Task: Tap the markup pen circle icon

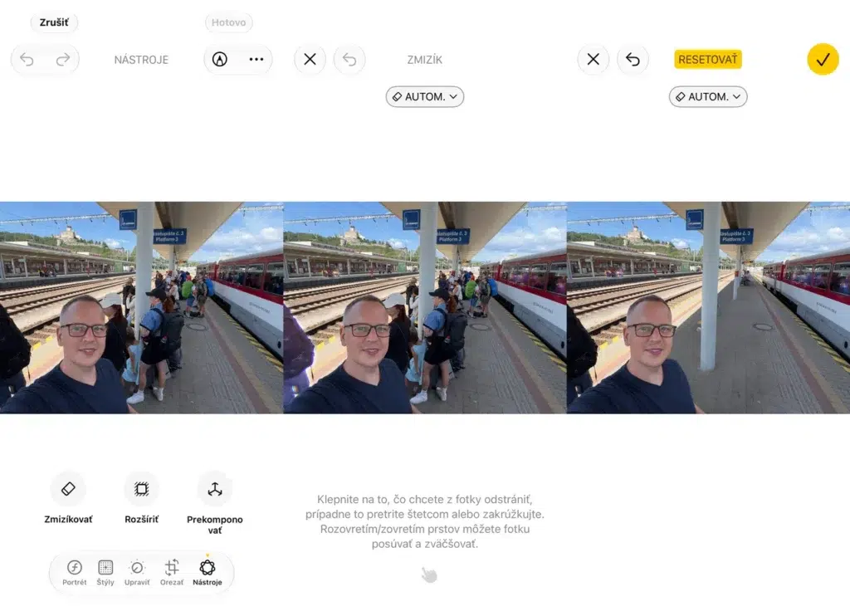Action: 219,59
